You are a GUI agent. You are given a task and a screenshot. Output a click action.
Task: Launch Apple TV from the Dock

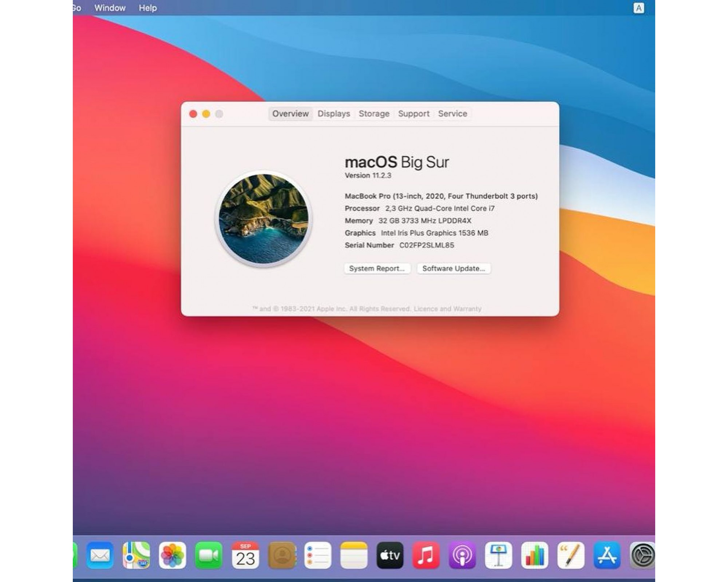pyautogui.click(x=390, y=555)
